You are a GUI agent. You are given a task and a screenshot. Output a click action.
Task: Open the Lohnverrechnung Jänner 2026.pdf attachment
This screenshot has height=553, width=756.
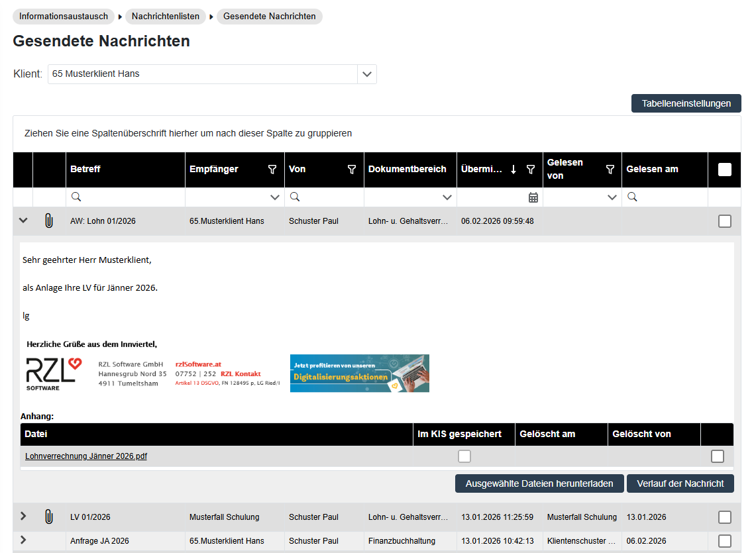(x=86, y=456)
